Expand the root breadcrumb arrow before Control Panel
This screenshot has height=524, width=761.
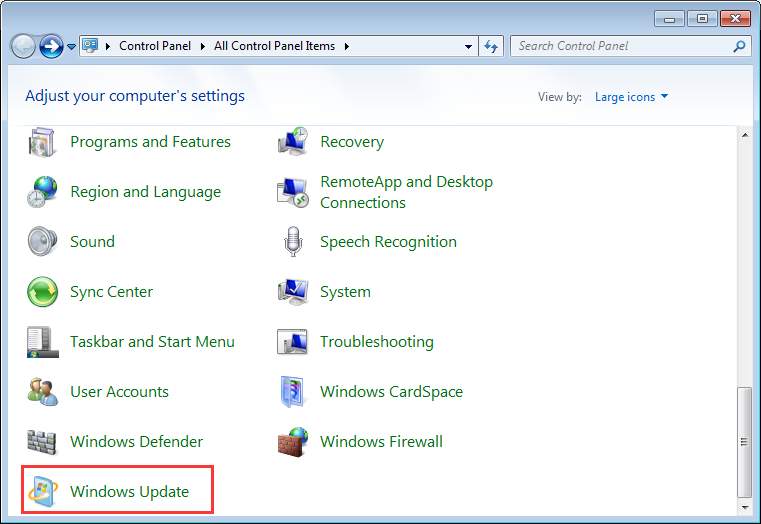pyautogui.click(x=108, y=47)
